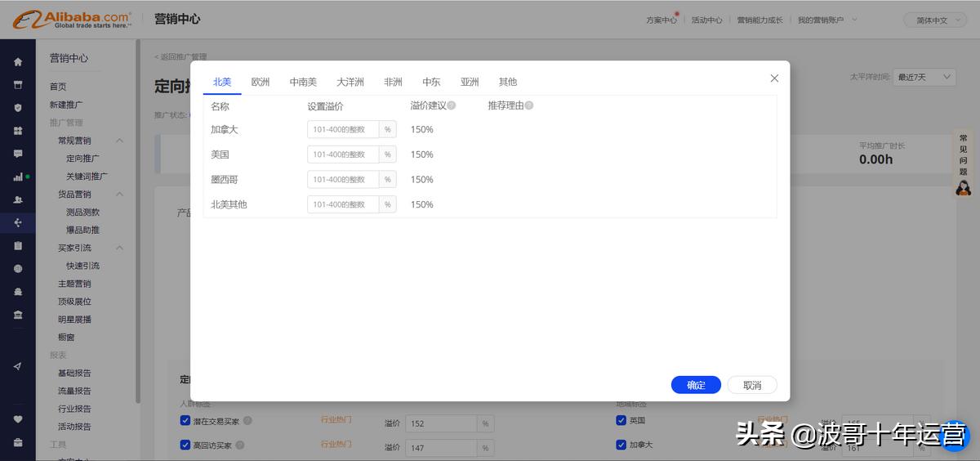
Task: Open the 简体中文 language selector
Action: [x=934, y=20]
